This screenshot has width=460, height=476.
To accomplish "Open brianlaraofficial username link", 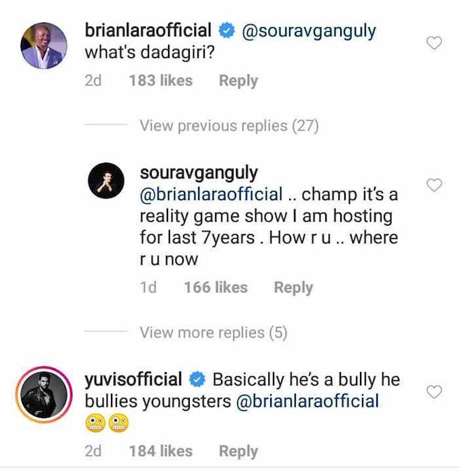I will point(148,31).
